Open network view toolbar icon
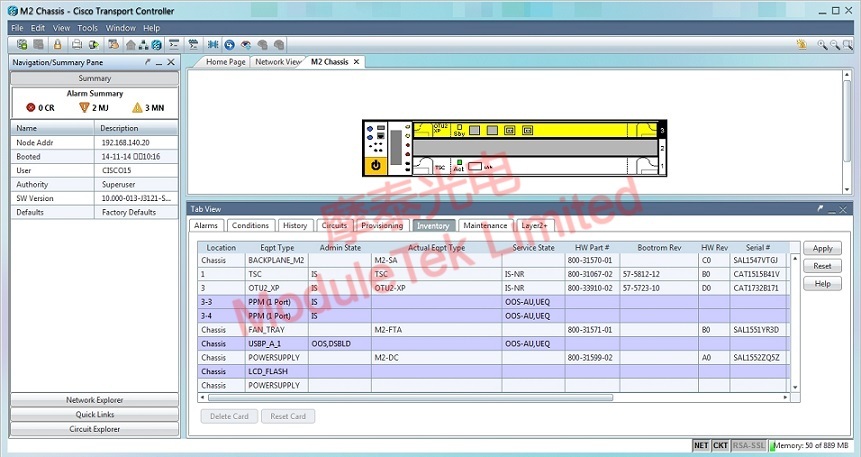Image resolution: width=861 pixels, height=457 pixels. click(143, 44)
